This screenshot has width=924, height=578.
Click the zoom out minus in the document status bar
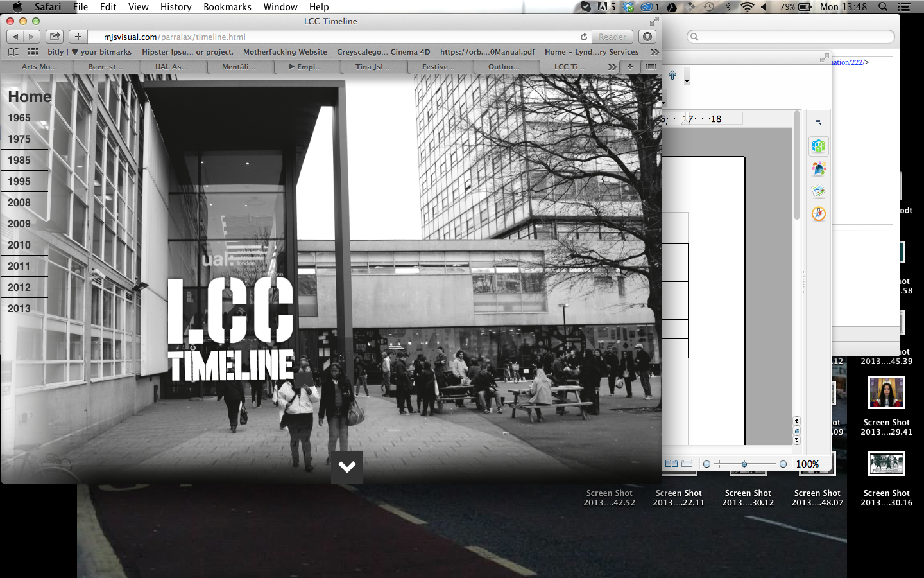(x=706, y=464)
